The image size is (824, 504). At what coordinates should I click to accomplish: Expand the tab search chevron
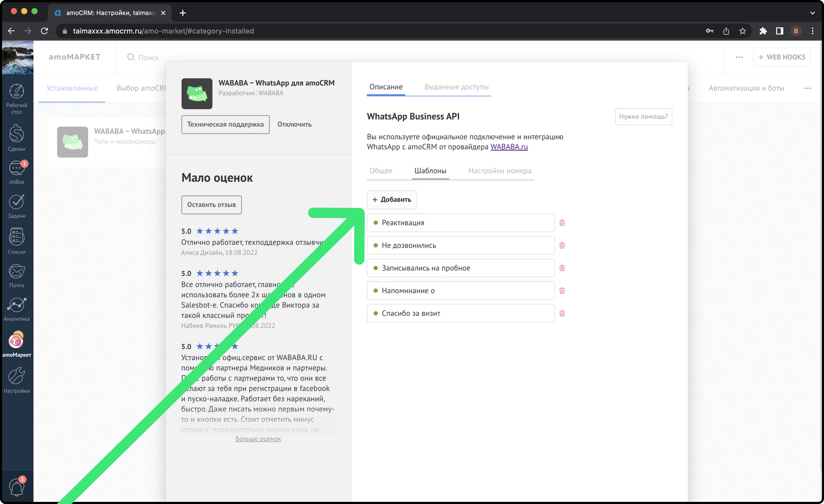click(812, 13)
